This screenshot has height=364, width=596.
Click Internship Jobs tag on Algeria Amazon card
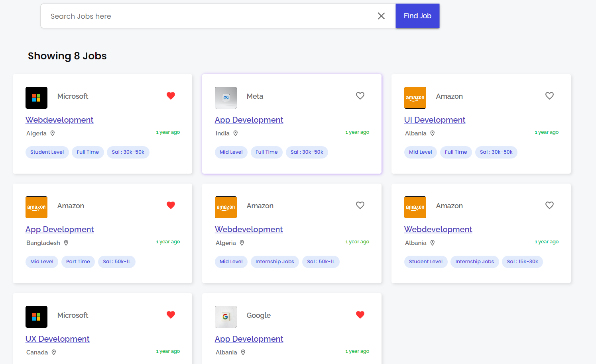[x=275, y=262]
